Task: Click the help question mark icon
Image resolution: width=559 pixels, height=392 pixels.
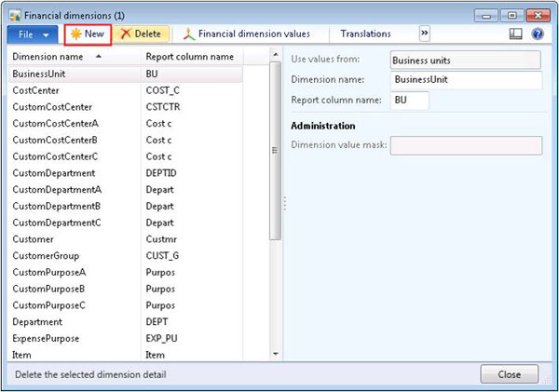Action: tap(538, 34)
